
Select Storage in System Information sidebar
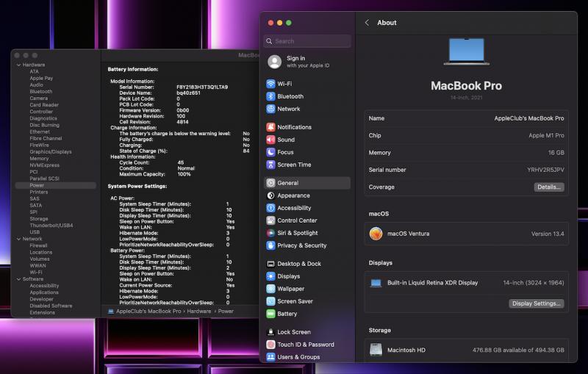click(x=39, y=218)
